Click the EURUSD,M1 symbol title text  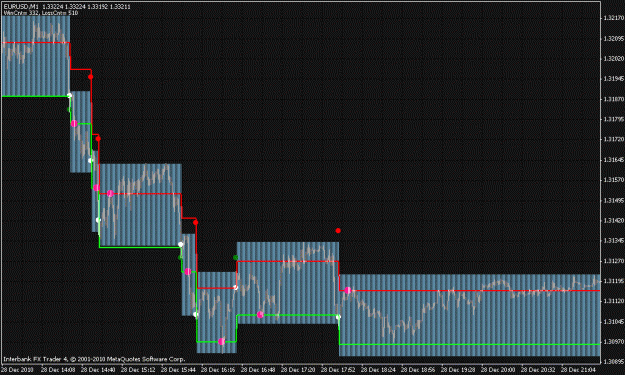pyautogui.click(x=21, y=7)
